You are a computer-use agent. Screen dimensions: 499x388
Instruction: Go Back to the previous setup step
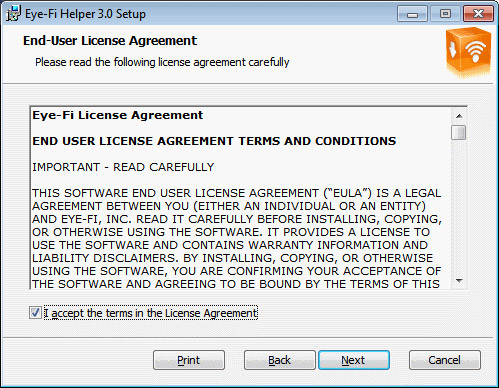coord(280,360)
